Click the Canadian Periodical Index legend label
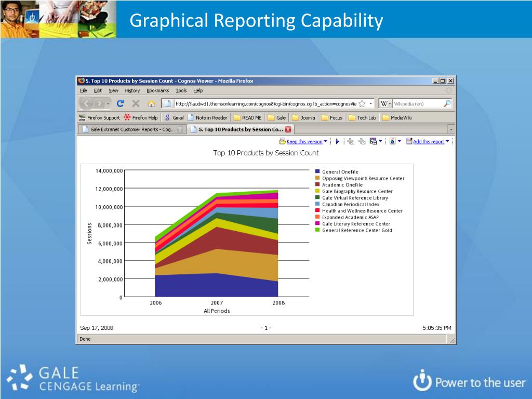The height and width of the screenshot is (399, 532). (351, 204)
